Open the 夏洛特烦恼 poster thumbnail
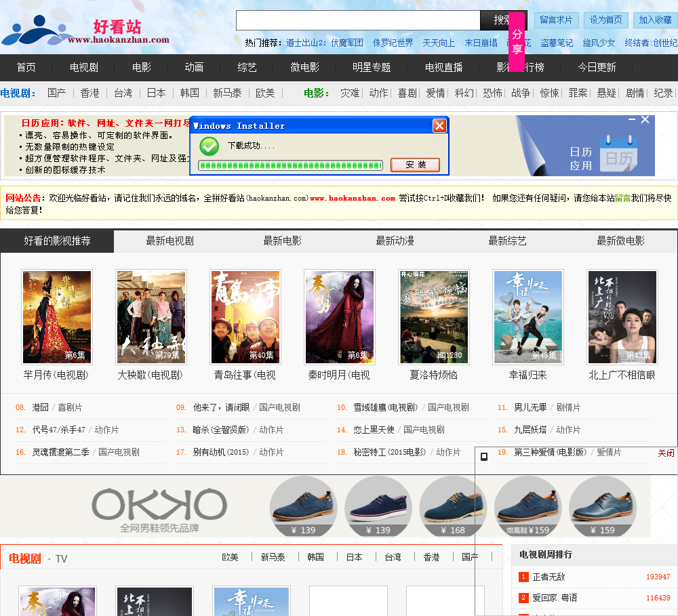The image size is (678, 616). point(434,317)
